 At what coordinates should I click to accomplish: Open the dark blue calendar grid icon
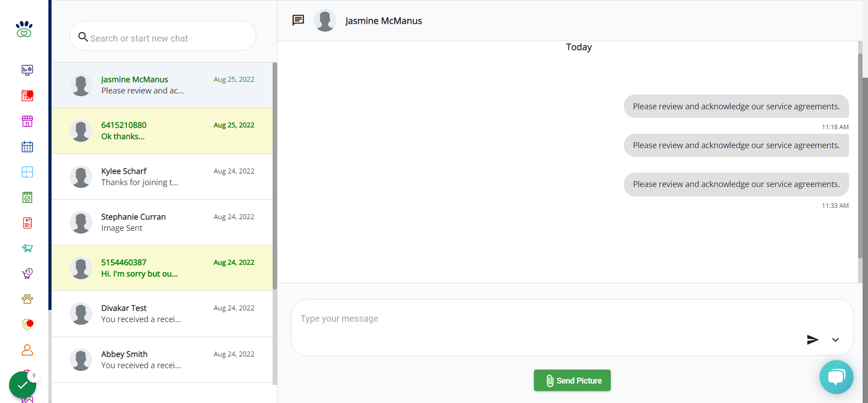tap(27, 146)
